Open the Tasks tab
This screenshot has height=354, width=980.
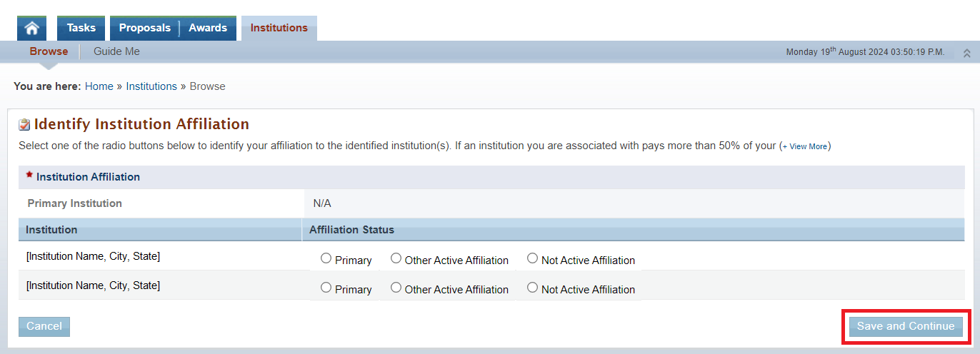[x=81, y=28]
